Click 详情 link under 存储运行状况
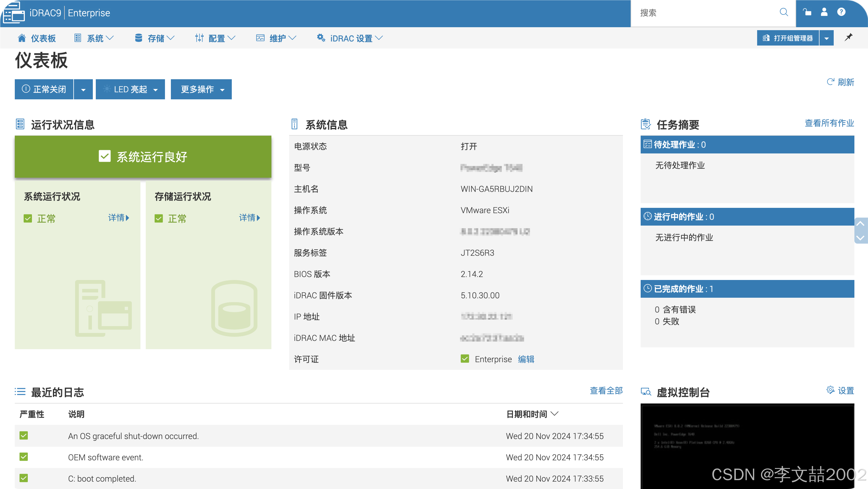 pyautogui.click(x=249, y=218)
